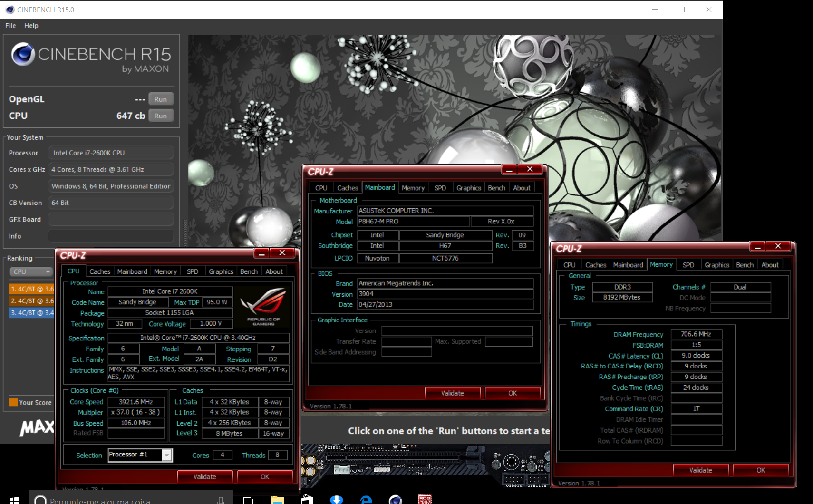
Task: Switch to Memory tab in CPU-Z CPU window
Action: tap(165, 271)
